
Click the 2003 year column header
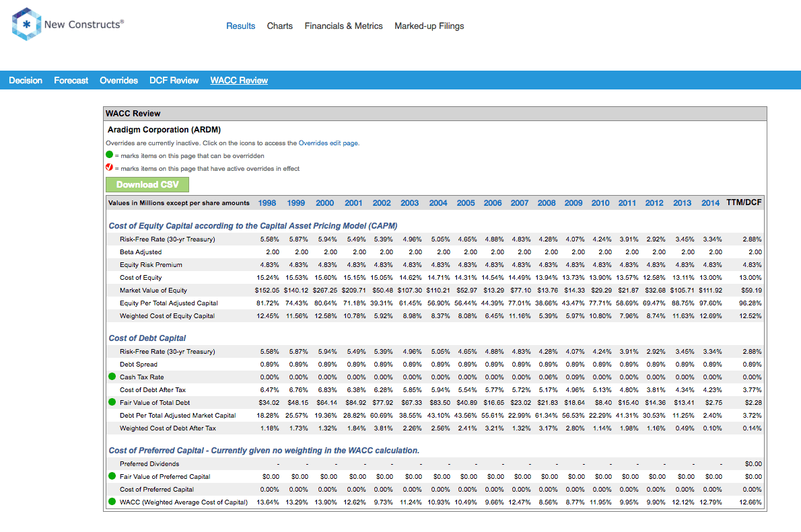(410, 203)
